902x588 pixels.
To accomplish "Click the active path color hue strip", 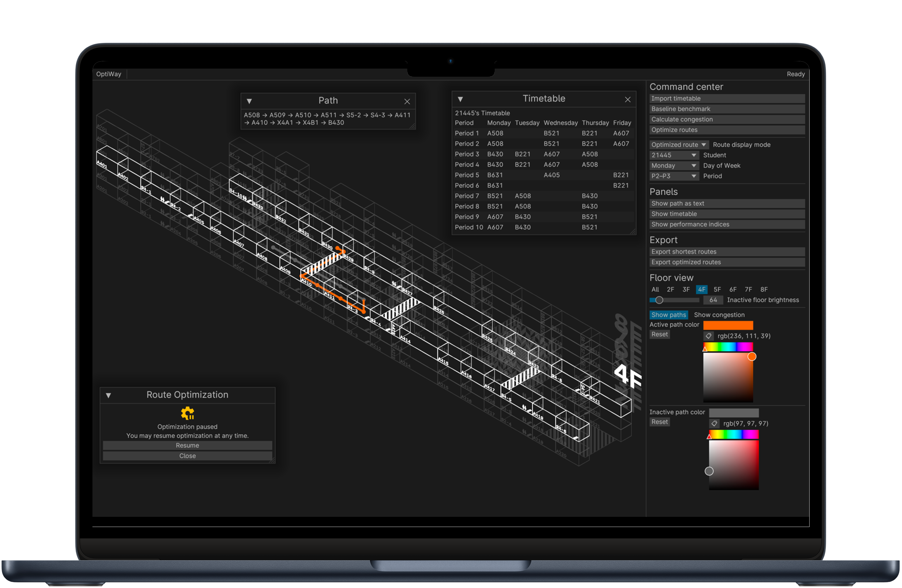I will pyautogui.click(x=728, y=347).
